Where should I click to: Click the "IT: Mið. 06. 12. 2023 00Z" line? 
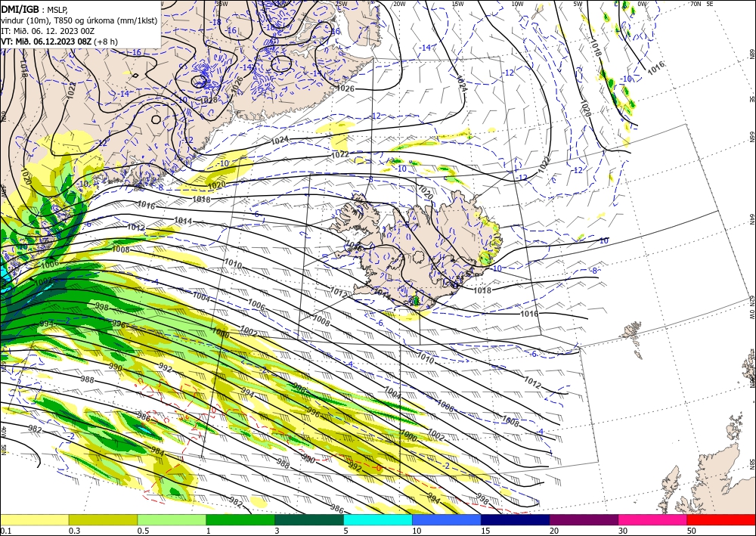(x=48, y=31)
